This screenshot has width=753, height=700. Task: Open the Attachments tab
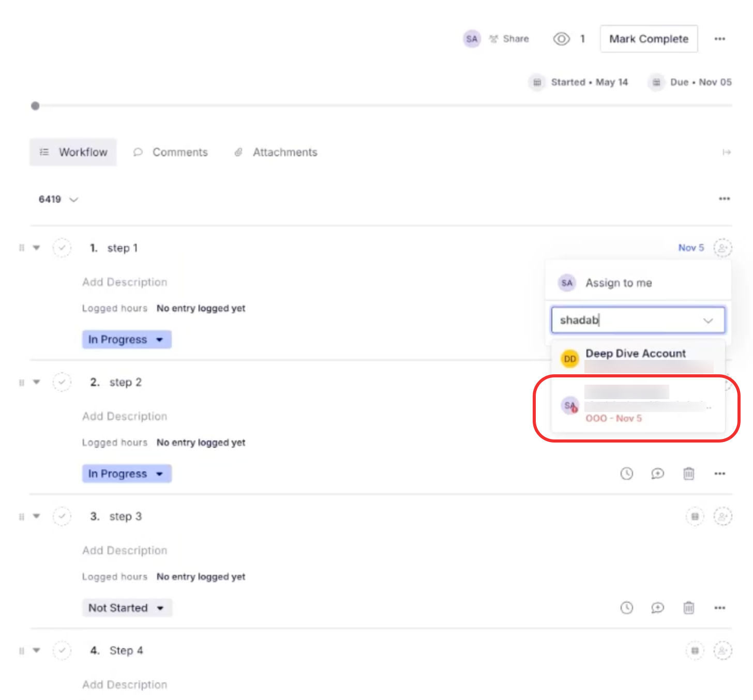[276, 153]
